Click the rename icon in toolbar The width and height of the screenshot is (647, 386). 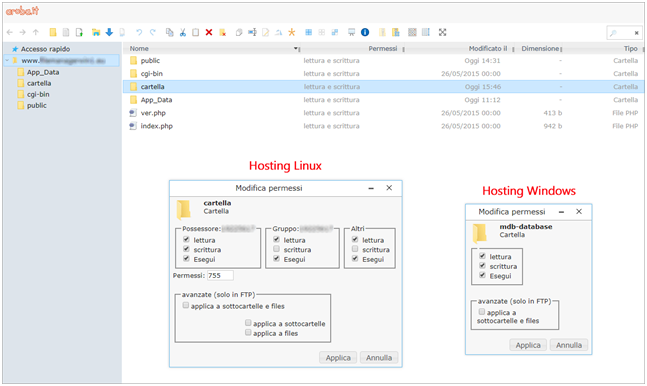click(x=252, y=32)
